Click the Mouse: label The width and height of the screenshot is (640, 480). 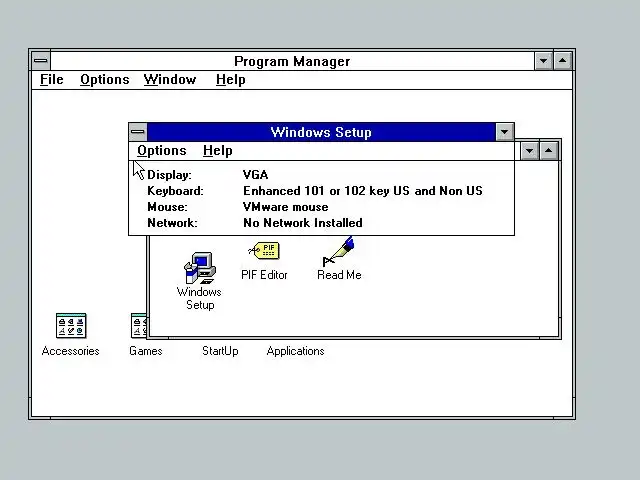167,207
